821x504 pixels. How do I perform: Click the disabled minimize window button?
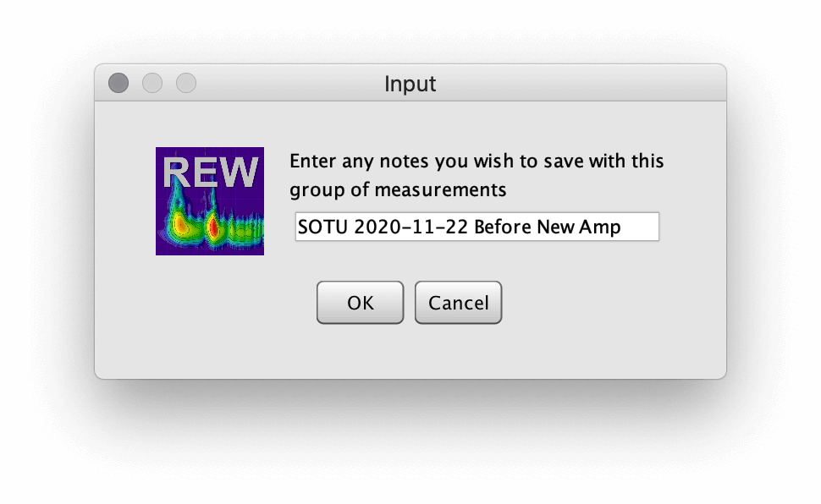coord(152,83)
